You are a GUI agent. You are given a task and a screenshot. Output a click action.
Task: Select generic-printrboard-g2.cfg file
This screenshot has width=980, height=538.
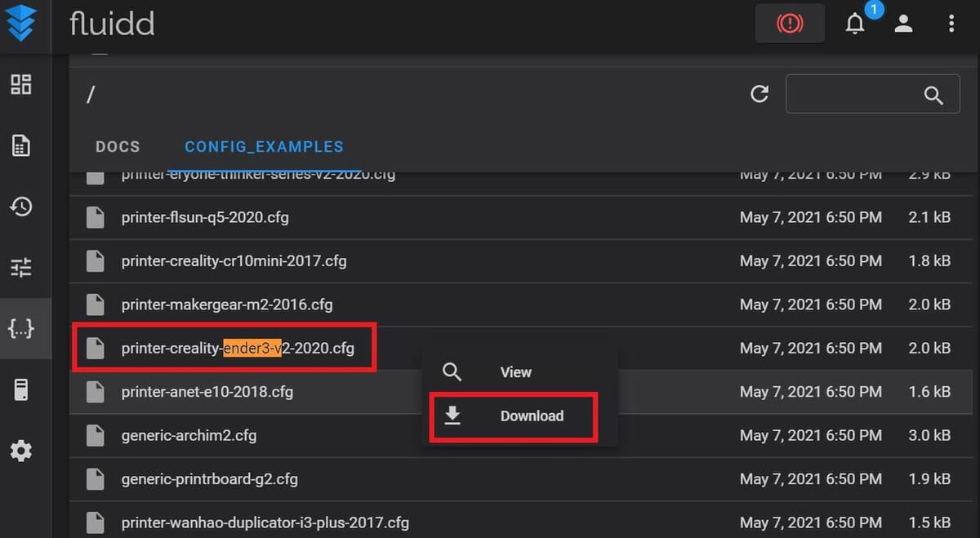[x=209, y=479]
